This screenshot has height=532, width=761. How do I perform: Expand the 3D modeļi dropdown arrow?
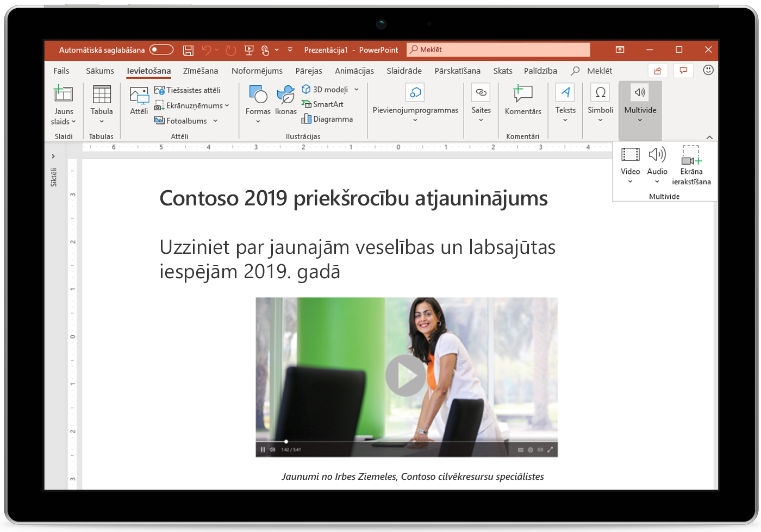[x=357, y=90]
